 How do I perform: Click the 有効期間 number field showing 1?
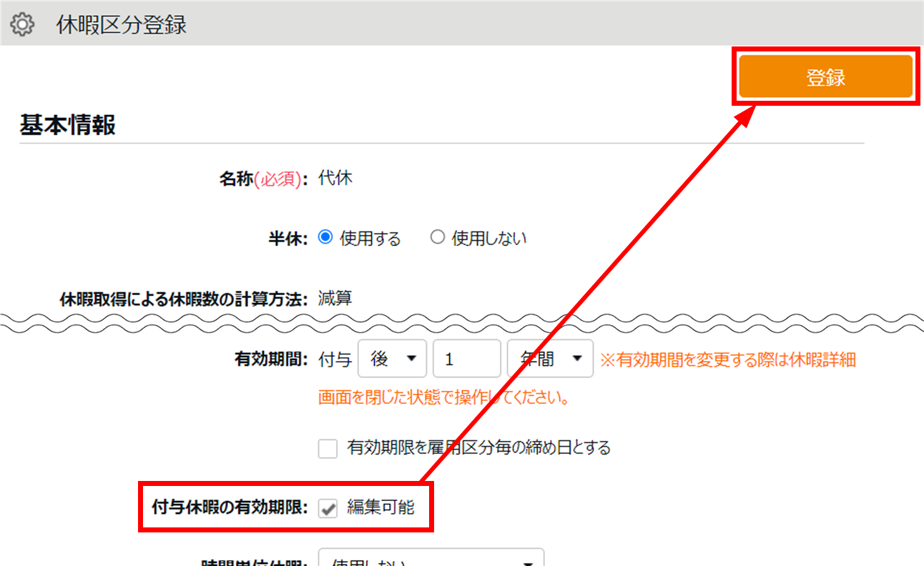coord(466,359)
